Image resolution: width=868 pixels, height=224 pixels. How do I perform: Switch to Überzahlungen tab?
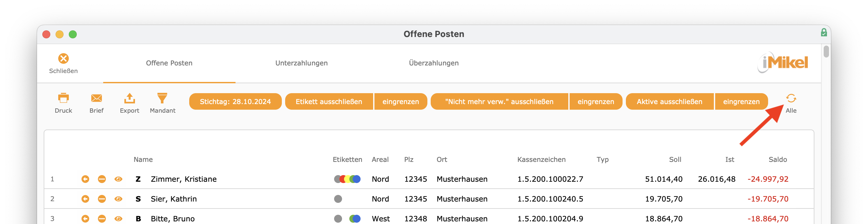point(434,63)
